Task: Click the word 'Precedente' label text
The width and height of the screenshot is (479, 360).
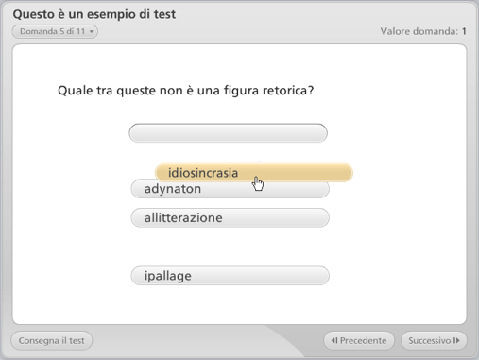Action: [x=363, y=340]
